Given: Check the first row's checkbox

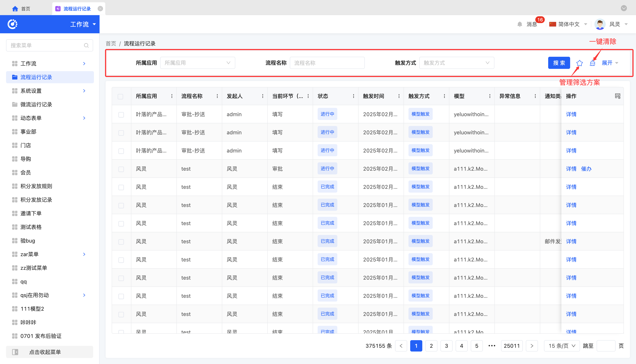Looking at the screenshot, I should click(x=121, y=114).
